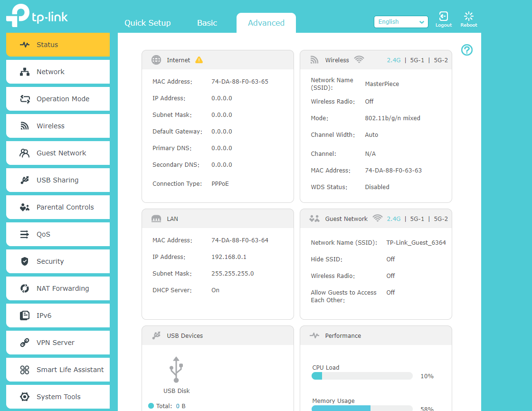This screenshot has height=411, width=532.
Task: Click the NAT Forwarding circular icon
Action: pyautogui.click(x=24, y=288)
